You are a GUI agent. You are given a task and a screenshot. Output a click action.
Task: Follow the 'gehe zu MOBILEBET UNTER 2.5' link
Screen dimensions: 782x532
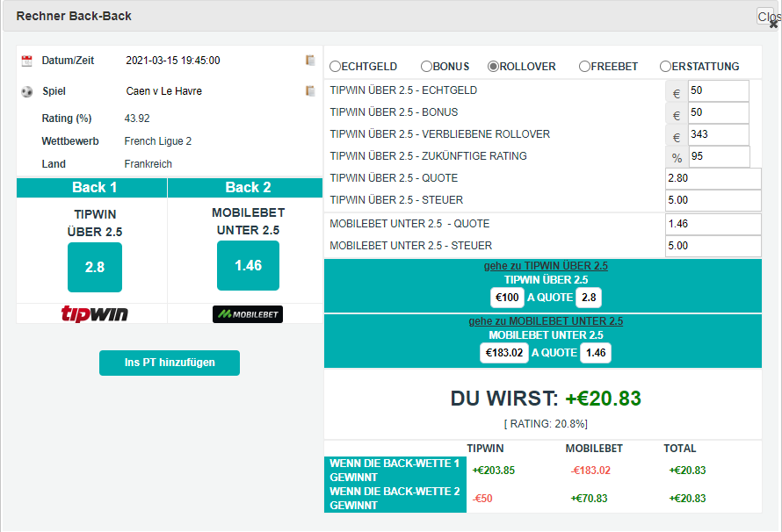pyautogui.click(x=546, y=321)
